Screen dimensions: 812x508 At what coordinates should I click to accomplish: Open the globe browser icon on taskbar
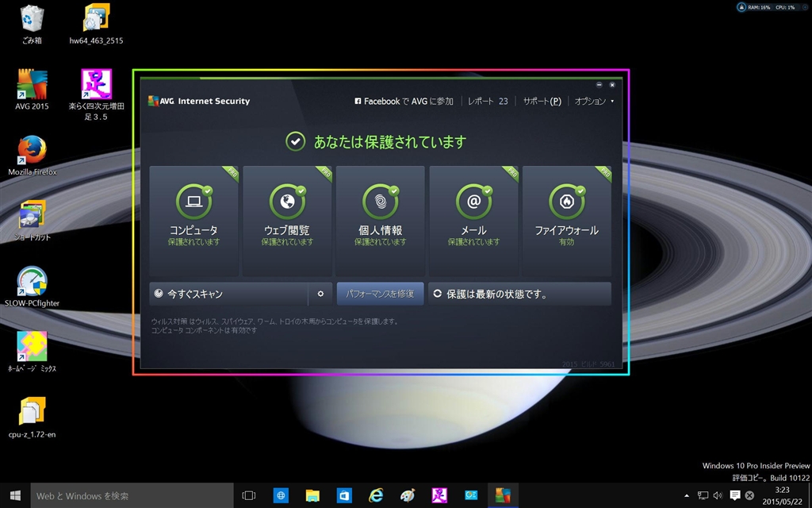281,495
